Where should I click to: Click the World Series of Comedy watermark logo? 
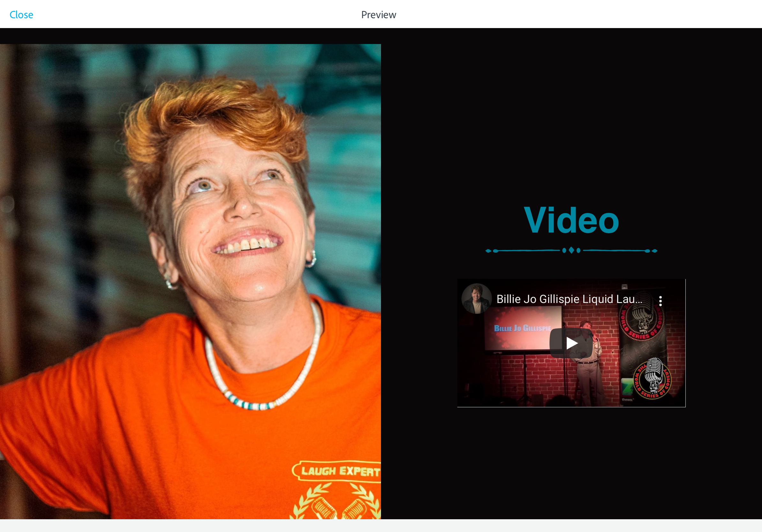coord(652,379)
